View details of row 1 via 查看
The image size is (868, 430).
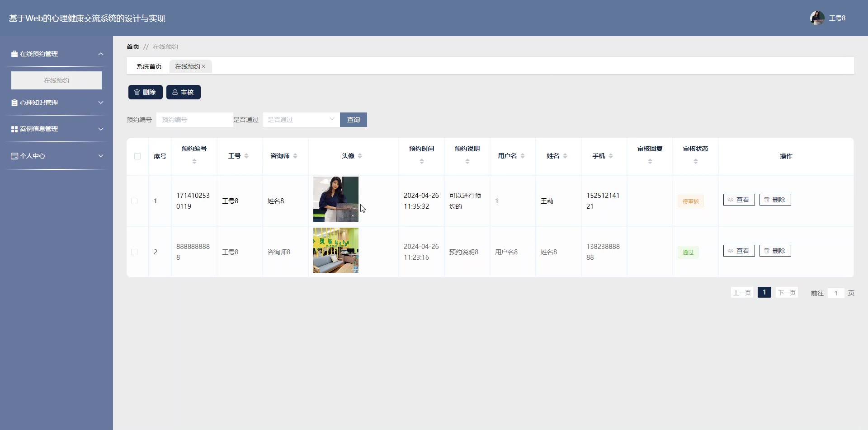(739, 200)
